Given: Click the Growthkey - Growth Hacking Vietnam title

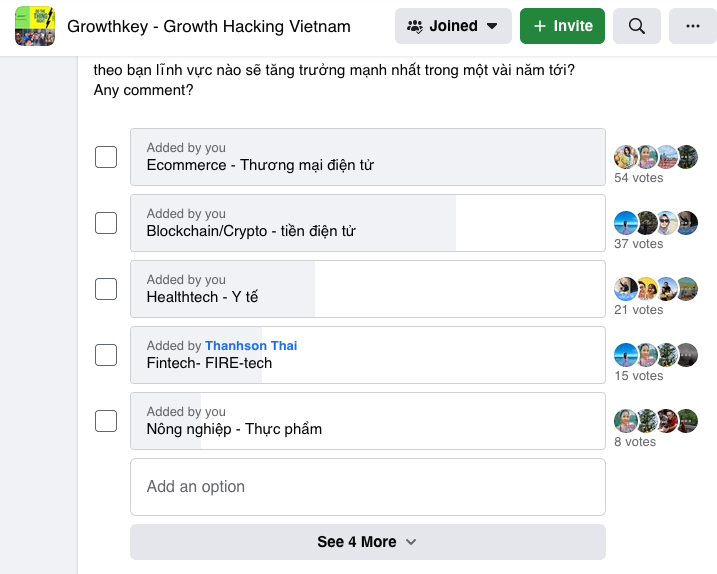Looking at the screenshot, I should pos(209,27).
